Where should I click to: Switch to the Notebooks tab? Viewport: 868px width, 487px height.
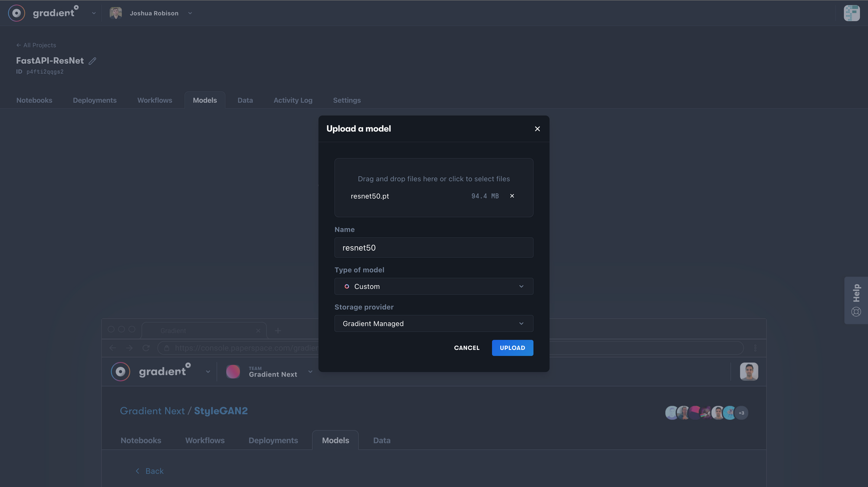click(x=34, y=100)
